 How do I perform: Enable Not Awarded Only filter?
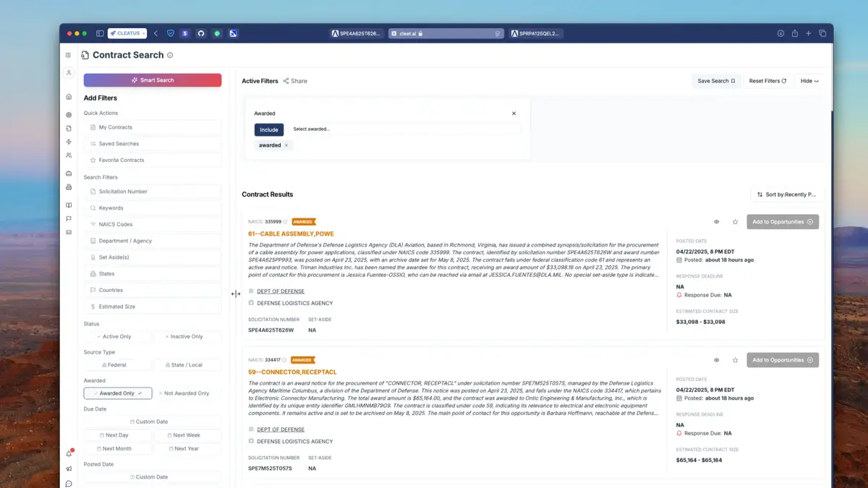[x=187, y=393]
